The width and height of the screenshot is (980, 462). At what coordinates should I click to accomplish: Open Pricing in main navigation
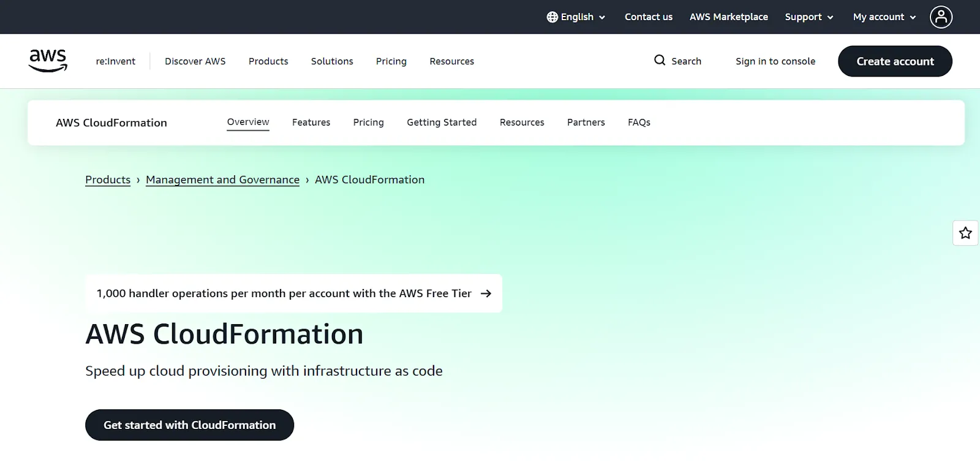[x=391, y=61]
